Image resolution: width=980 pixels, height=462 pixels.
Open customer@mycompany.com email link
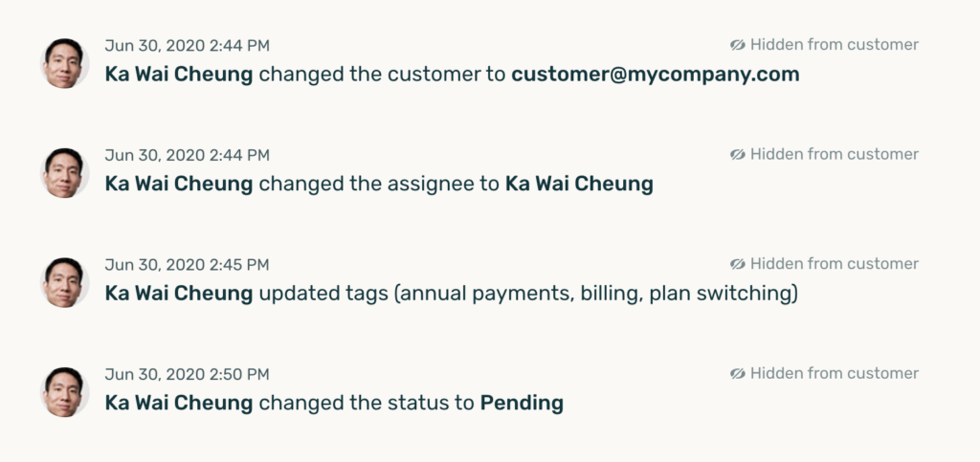[655, 74]
